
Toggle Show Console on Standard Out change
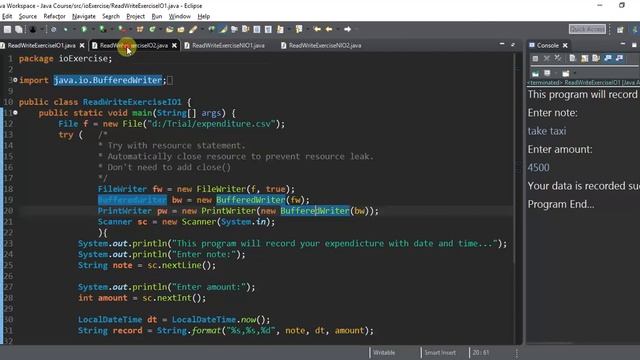608,58
